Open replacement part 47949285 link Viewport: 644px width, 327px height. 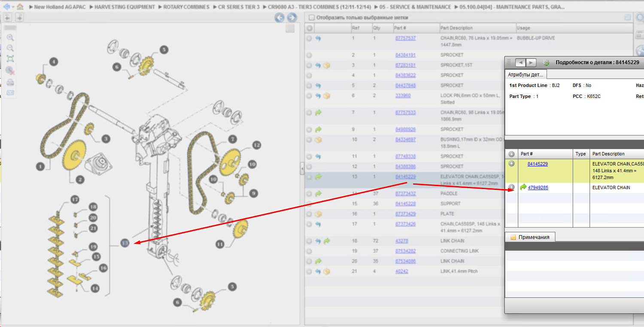538,187
